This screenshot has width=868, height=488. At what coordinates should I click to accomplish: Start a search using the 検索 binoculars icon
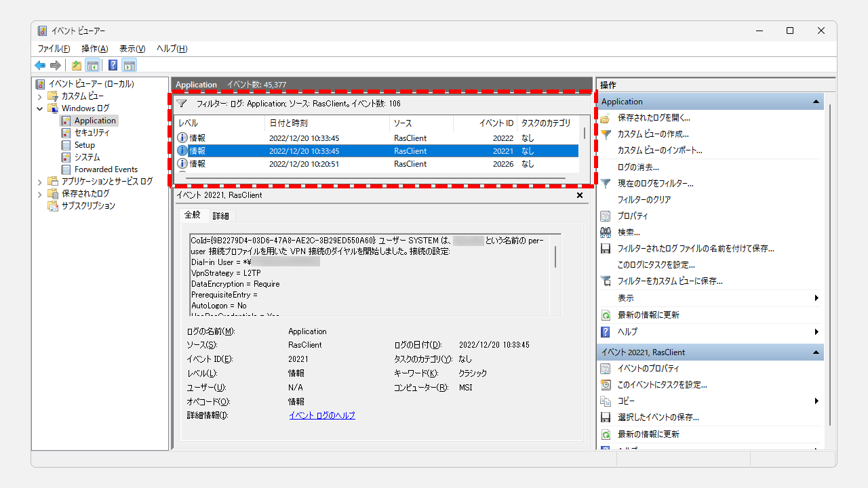click(x=606, y=232)
